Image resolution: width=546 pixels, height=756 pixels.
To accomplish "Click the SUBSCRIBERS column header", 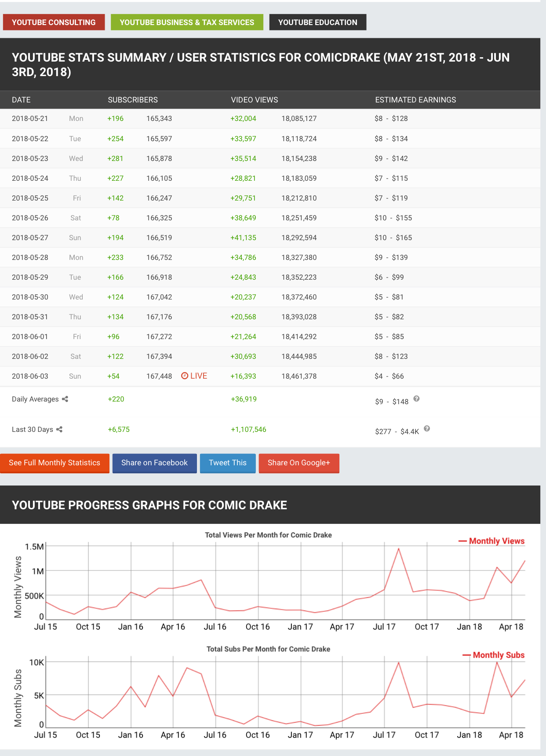I will pyautogui.click(x=133, y=100).
